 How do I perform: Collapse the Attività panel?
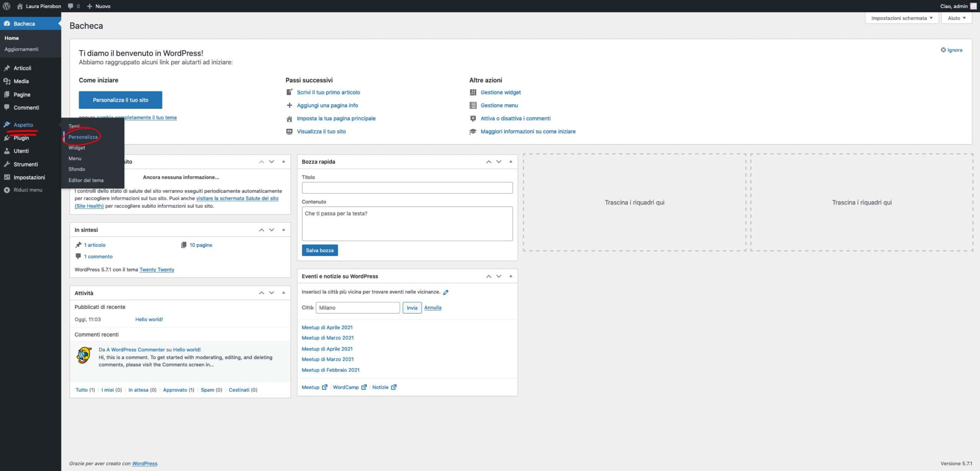pyautogui.click(x=283, y=293)
